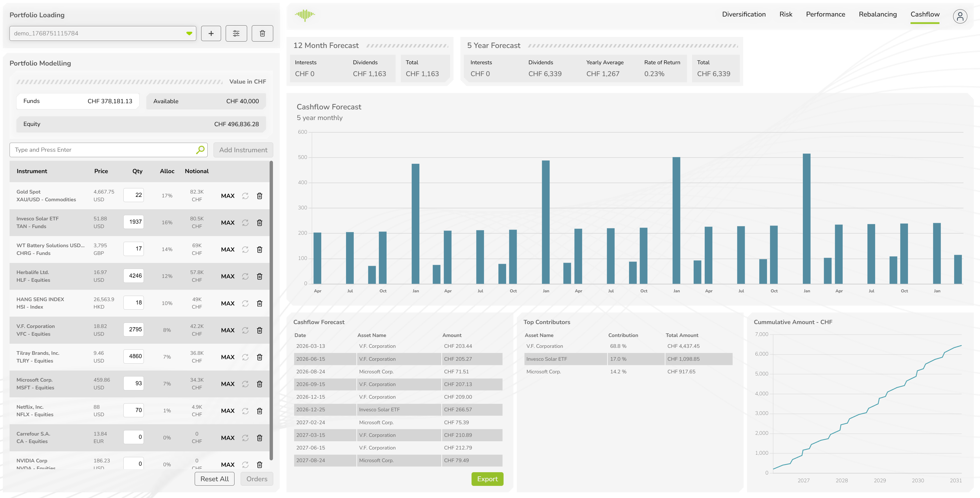Refresh Microsoft Corp. quantity with the reload icon
This screenshot has width=980, height=498.
245,384
